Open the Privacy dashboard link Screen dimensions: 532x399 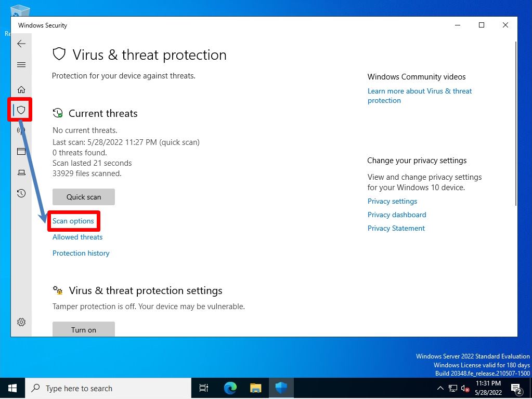[397, 215]
